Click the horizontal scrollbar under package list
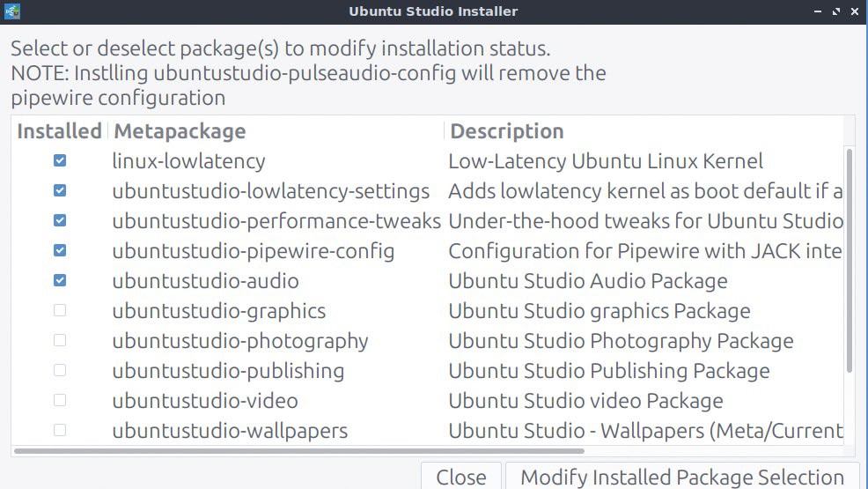This screenshot has height=489, width=868. pyautogui.click(x=299, y=451)
